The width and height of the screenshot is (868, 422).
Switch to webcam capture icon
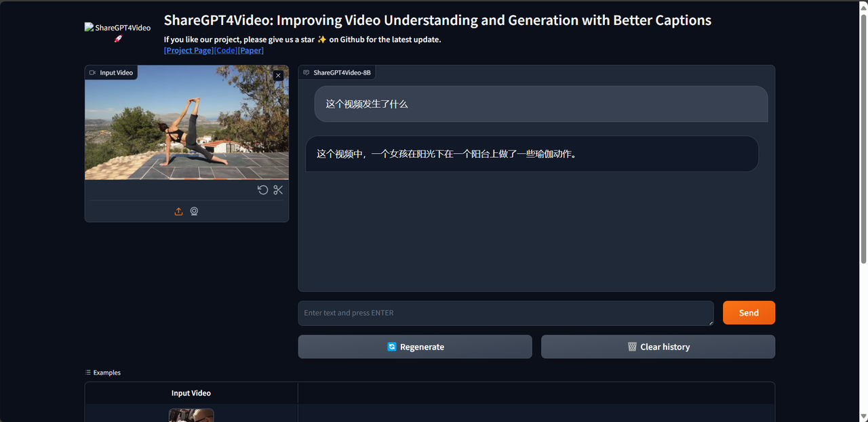[194, 211]
